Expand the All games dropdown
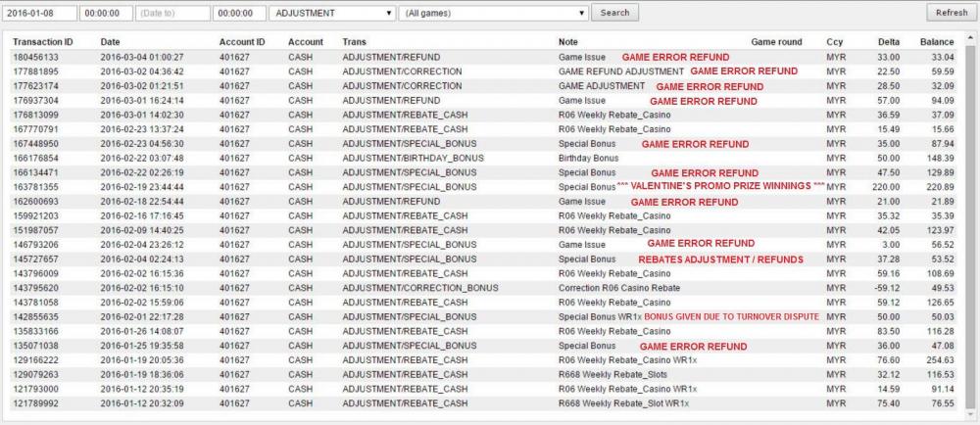This screenshot has width=980, height=425. click(x=494, y=13)
